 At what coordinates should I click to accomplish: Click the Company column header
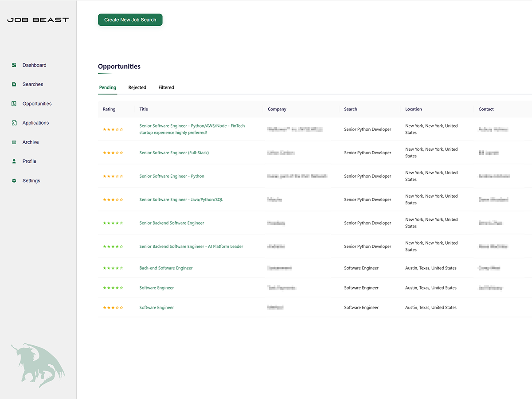pos(277,109)
